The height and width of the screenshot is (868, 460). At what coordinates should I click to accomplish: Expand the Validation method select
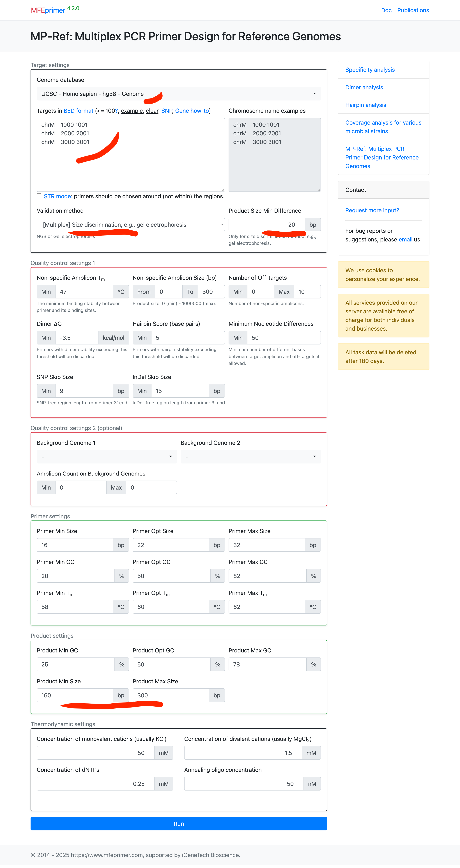(x=131, y=225)
